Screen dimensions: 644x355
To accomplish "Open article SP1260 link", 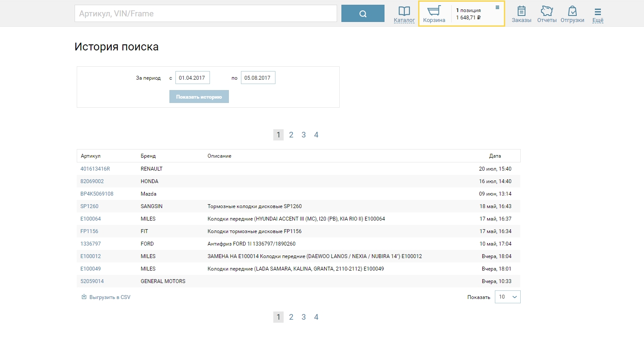I will pyautogui.click(x=89, y=206).
